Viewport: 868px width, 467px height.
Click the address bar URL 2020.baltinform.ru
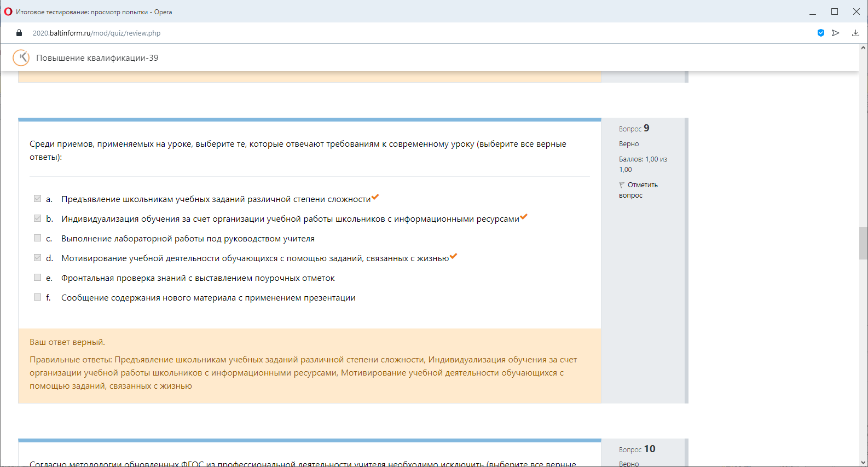coord(96,33)
